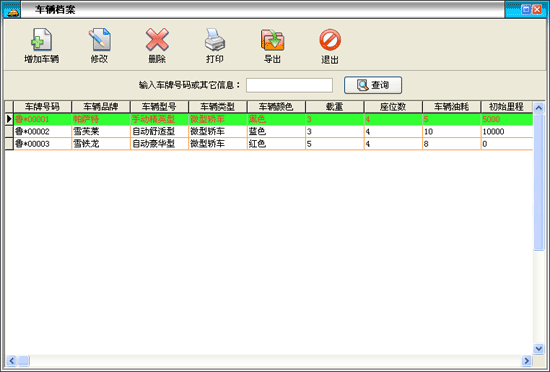
Task: Click the 打印 printer icon
Action: [x=215, y=40]
